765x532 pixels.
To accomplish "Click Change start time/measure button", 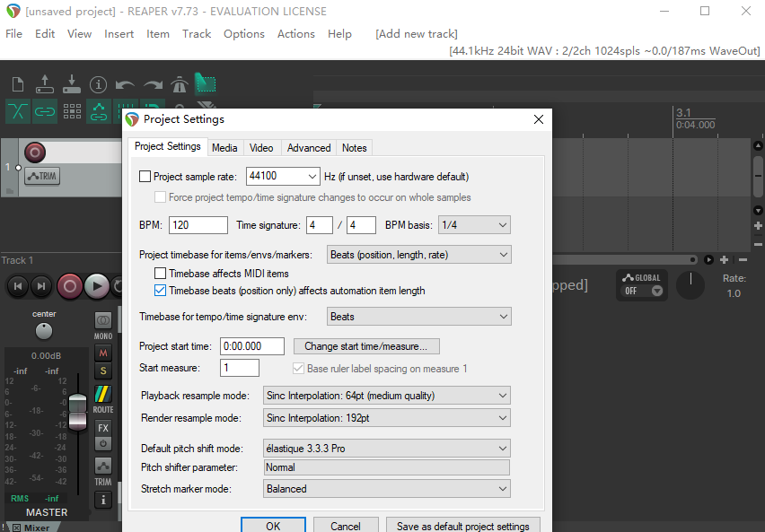I will point(366,346).
